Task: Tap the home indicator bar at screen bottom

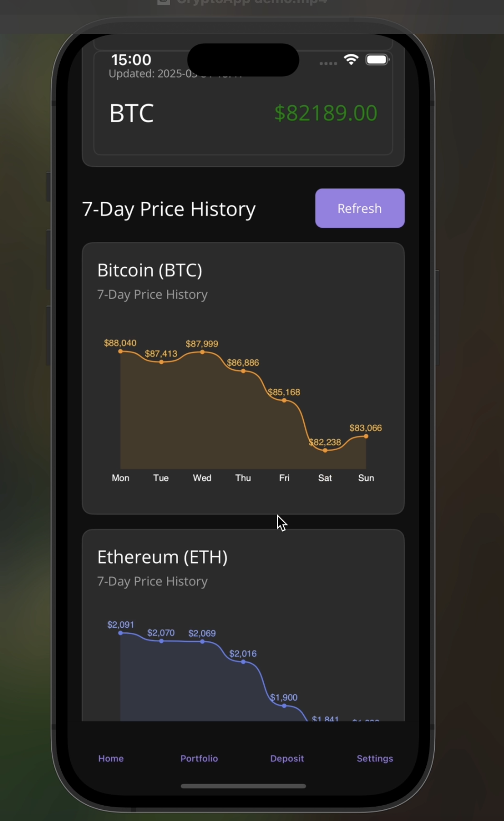Action: point(243,786)
